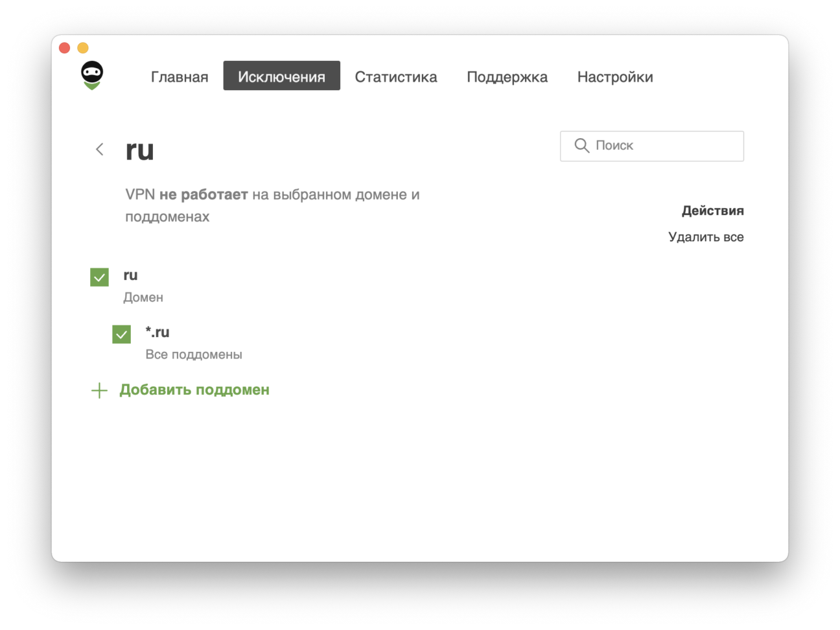Toggle the *.ru all subdomains checkbox
Viewport: 840px width, 630px height.
(121, 334)
